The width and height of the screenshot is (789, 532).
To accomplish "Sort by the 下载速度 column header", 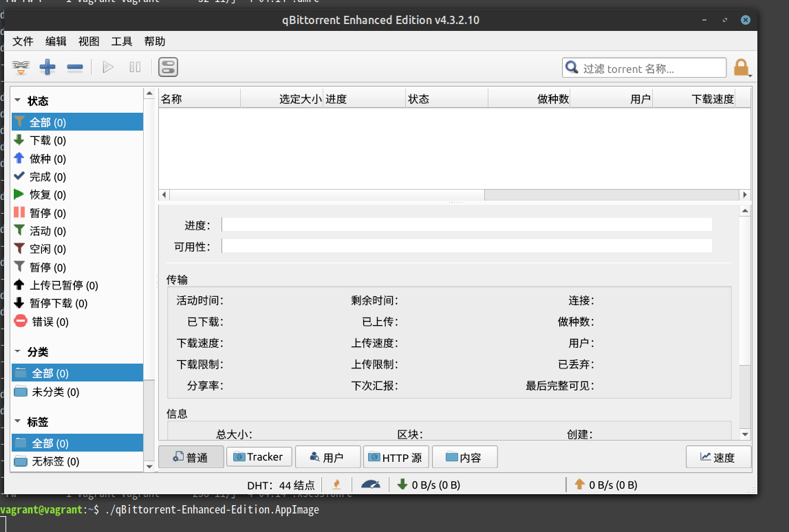I will [x=694, y=98].
